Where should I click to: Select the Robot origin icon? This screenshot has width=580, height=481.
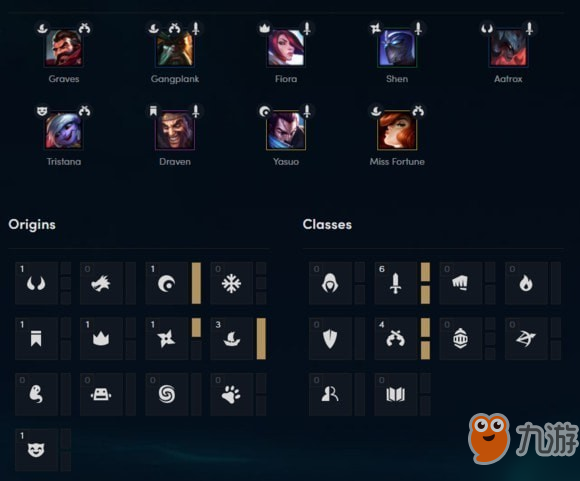101,394
